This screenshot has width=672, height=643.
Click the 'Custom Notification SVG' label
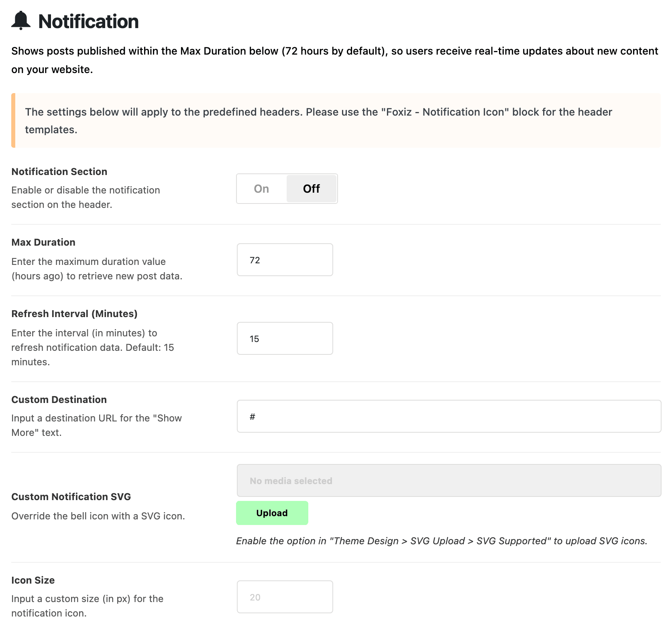71,496
